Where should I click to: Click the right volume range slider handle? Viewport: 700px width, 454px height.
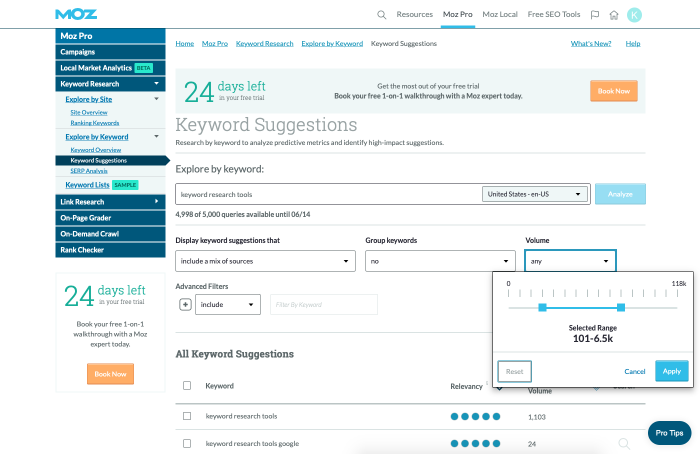click(621, 308)
